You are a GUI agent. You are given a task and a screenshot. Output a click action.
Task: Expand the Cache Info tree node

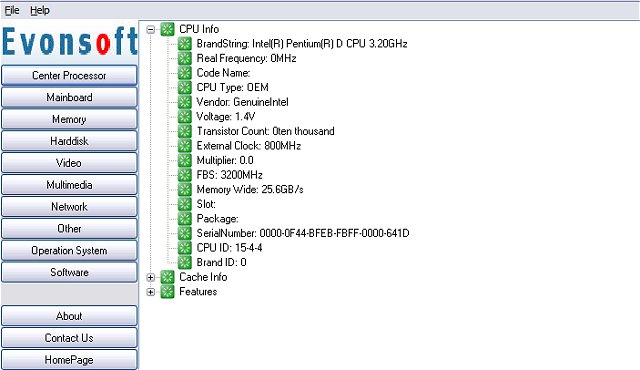coord(151,277)
